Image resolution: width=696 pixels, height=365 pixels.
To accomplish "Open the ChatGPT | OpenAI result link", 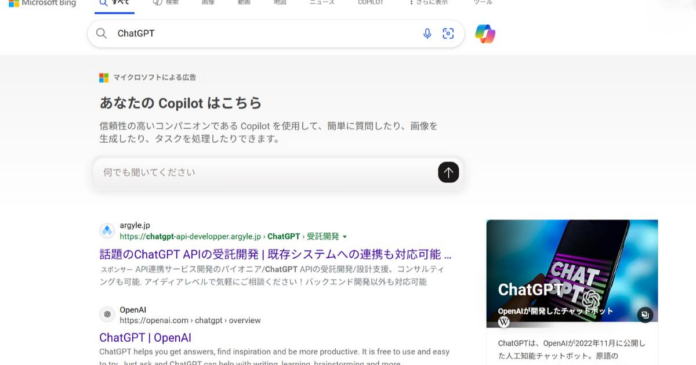I will point(145,337).
